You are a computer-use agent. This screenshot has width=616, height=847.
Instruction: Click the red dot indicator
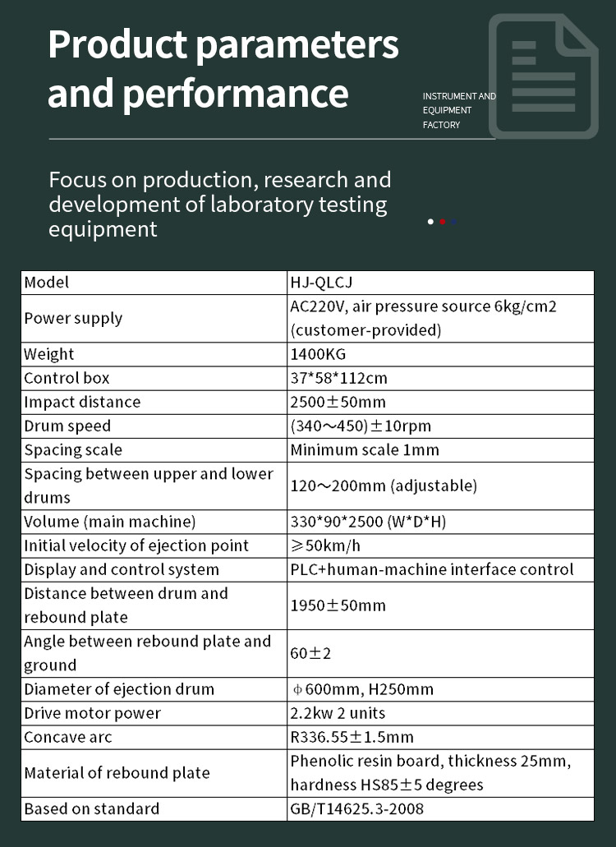click(442, 222)
